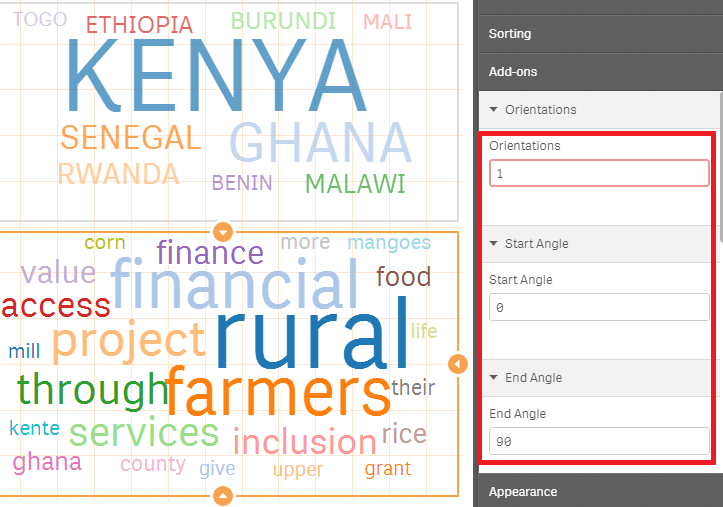Select the orange word "farmers"

pos(277,392)
